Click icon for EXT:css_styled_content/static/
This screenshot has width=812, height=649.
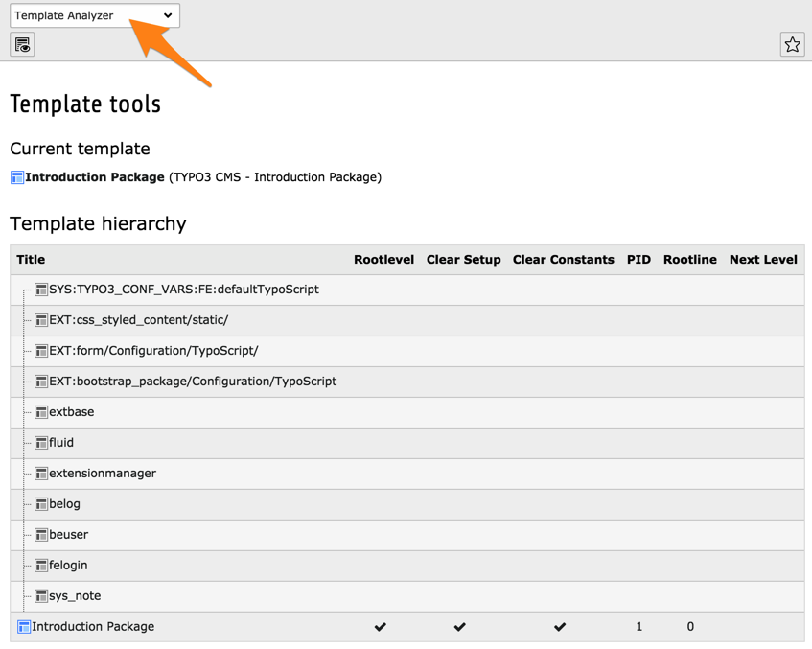pyautogui.click(x=41, y=320)
